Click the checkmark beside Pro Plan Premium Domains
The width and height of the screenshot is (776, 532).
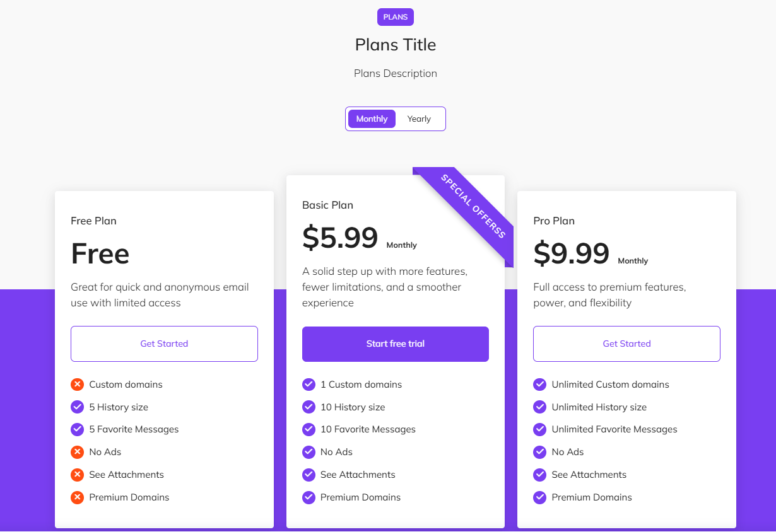coord(539,497)
